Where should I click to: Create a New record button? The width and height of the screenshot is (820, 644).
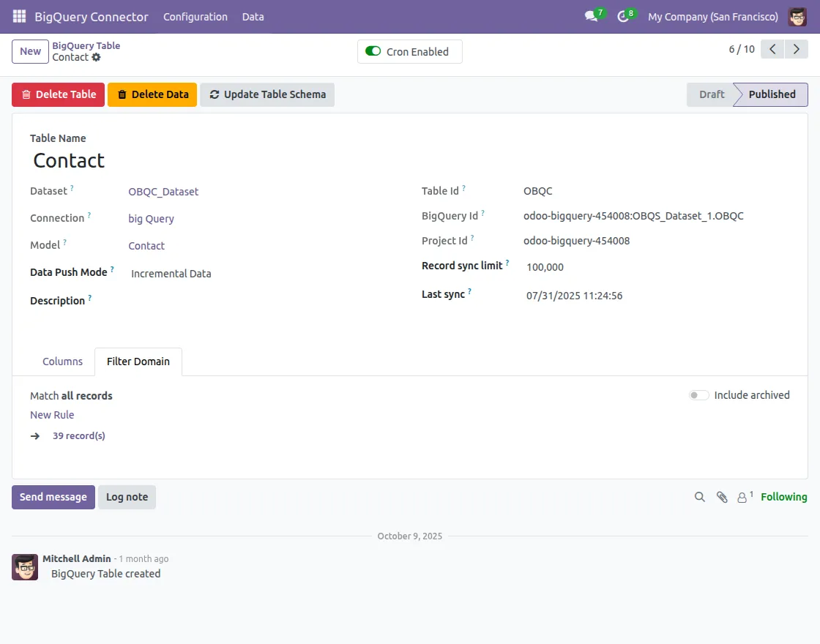[30, 51]
